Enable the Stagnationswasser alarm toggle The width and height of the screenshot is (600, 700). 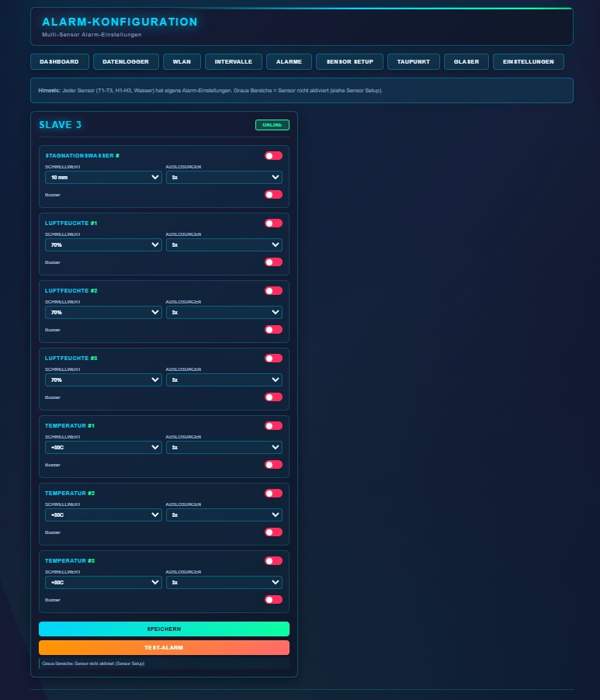(273, 155)
